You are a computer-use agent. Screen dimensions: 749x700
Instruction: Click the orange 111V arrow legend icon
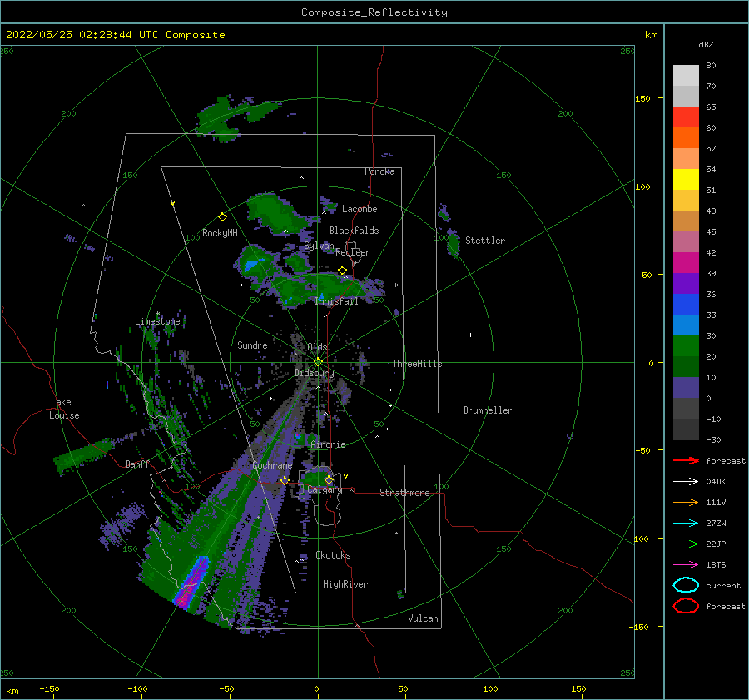click(686, 502)
